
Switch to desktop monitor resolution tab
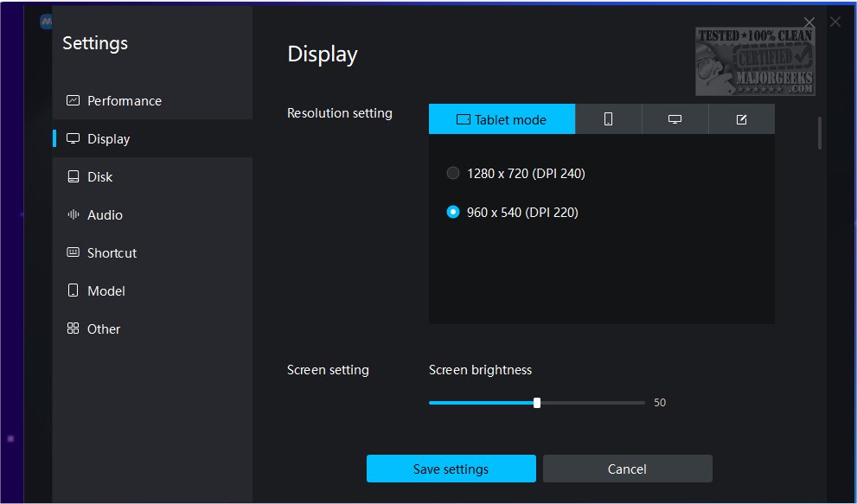(675, 119)
